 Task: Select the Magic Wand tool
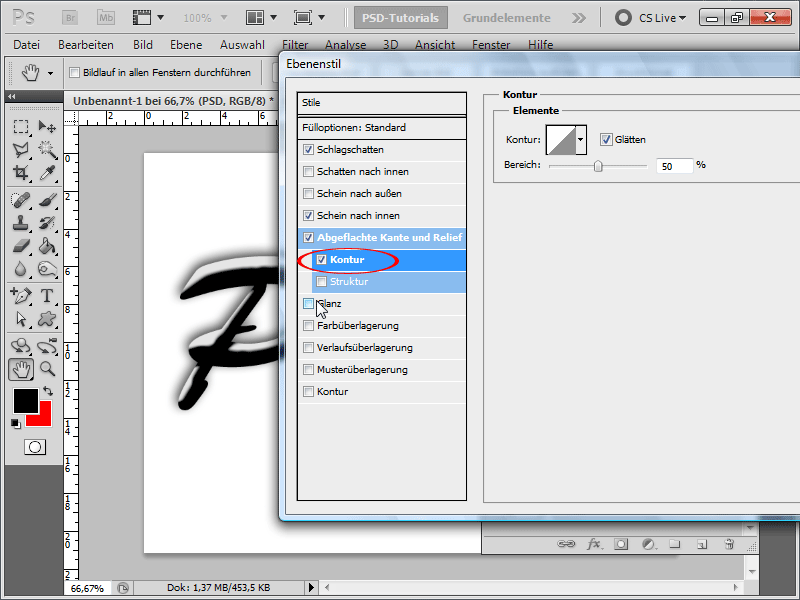[x=47, y=149]
